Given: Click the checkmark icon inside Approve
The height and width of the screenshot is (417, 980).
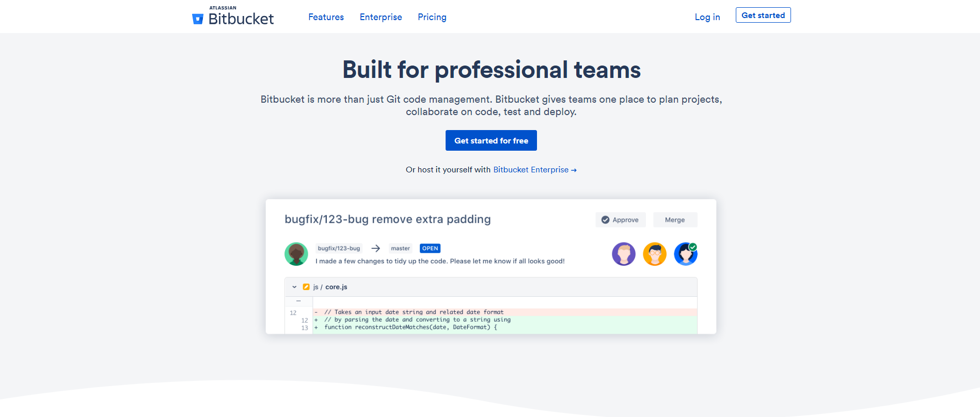Looking at the screenshot, I should [x=605, y=220].
